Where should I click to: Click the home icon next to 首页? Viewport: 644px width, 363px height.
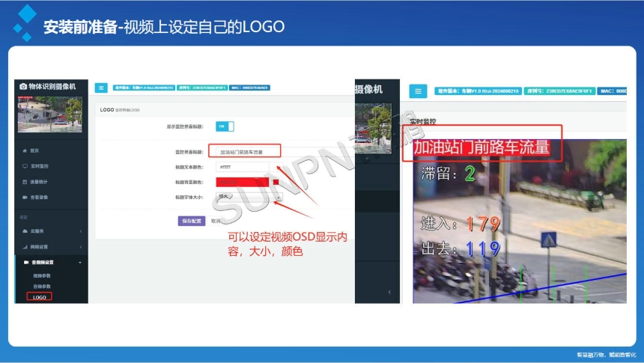[x=25, y=150]
